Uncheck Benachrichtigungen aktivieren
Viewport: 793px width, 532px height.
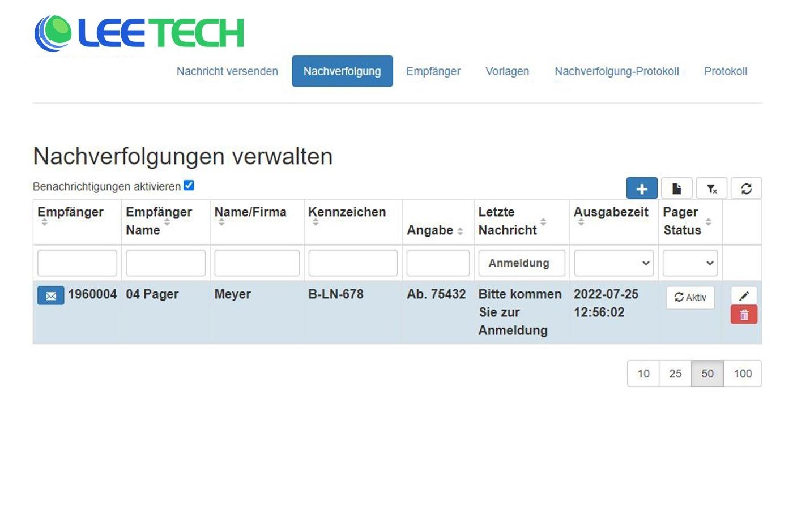[189, 185]
